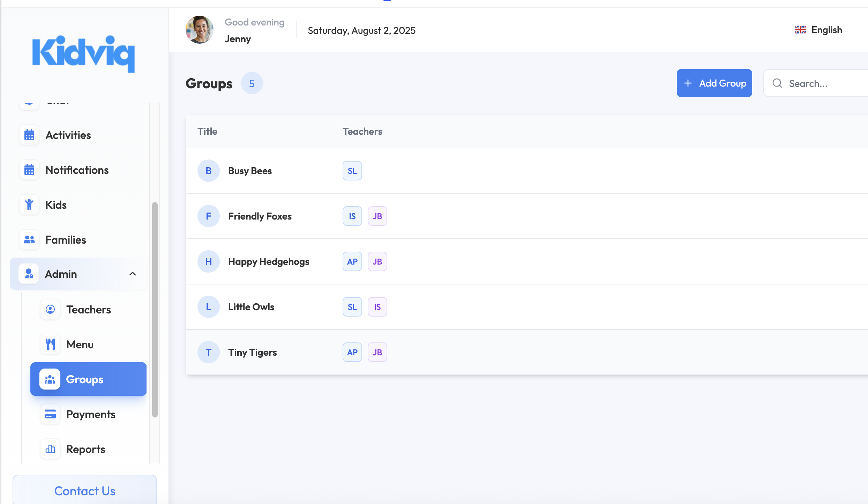Open the Happy Hedgehogs group row

269,261
